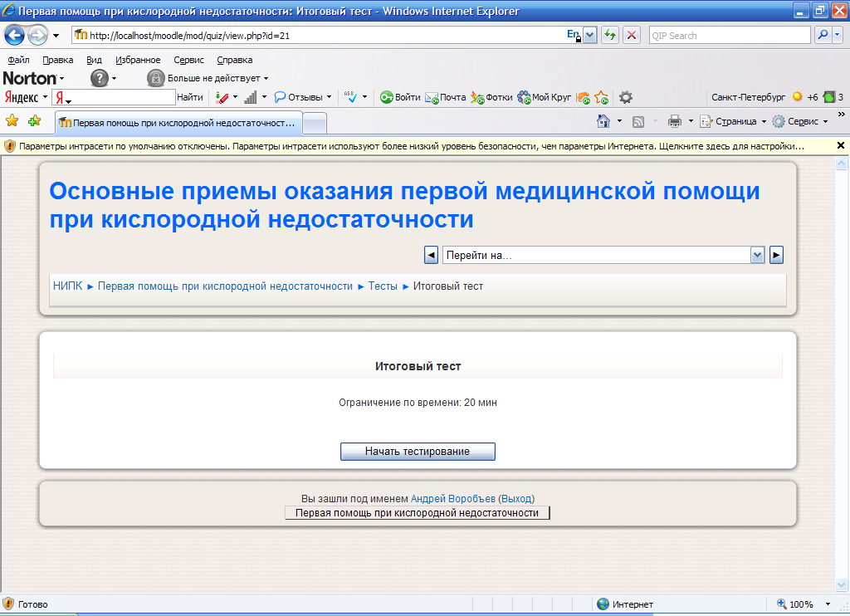Click the Home page icon
The width and height of the screenshot is (850, 616).
pyautogui.click(x=603, y=121)
